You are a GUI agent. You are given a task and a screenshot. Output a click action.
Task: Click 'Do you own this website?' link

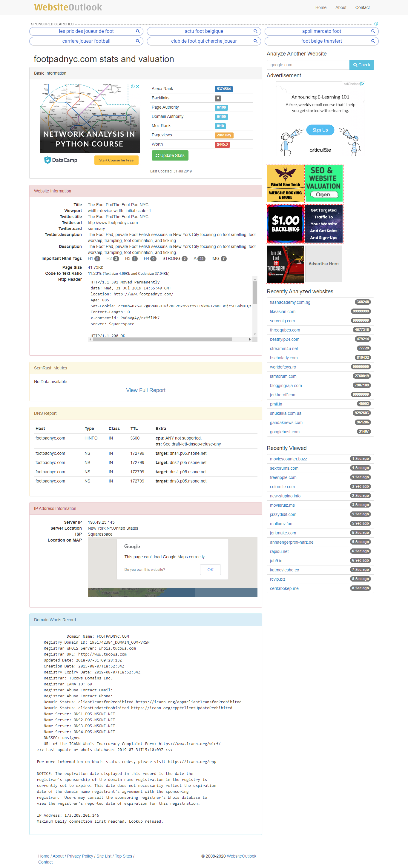pyautogui.click(x=145, y=569)
